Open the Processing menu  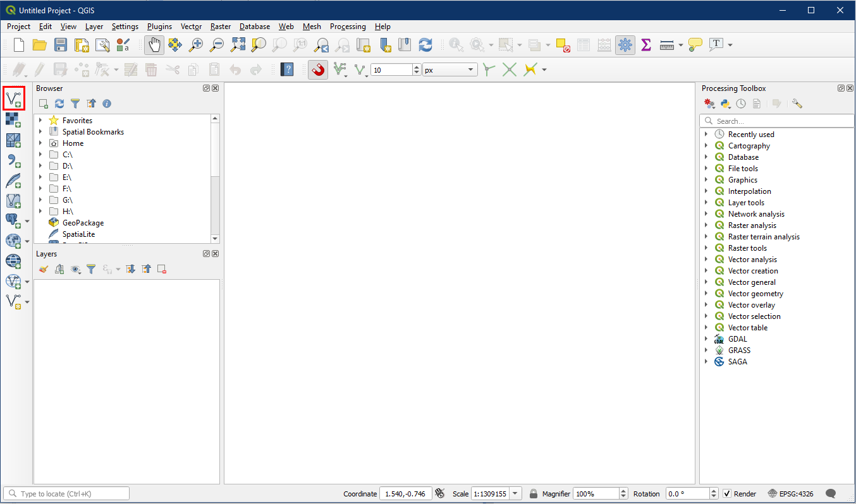(348, 27)
